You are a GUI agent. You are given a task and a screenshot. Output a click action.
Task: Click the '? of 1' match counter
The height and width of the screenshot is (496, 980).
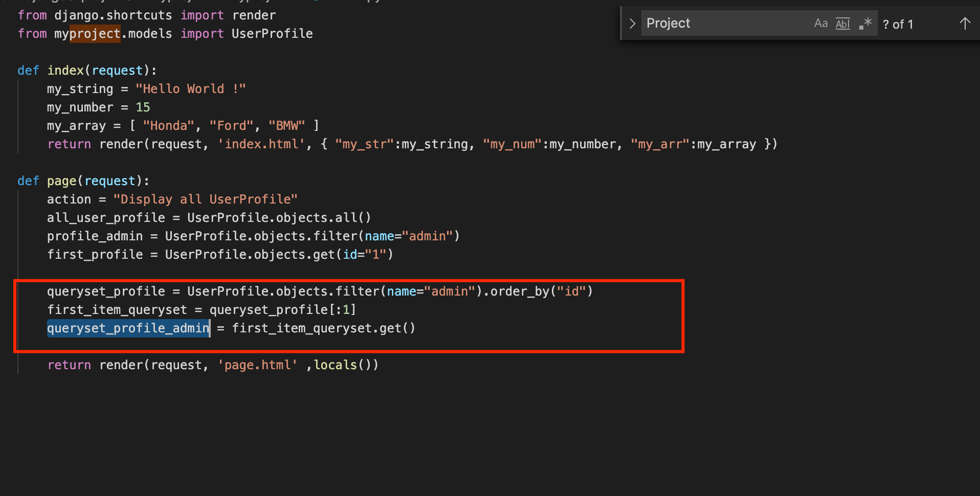click(898, 24)
